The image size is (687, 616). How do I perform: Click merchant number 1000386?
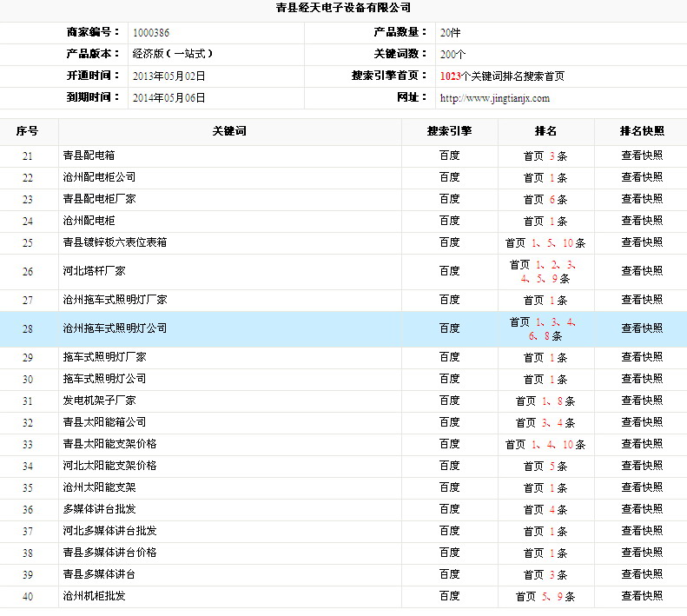tap(151, 33)
